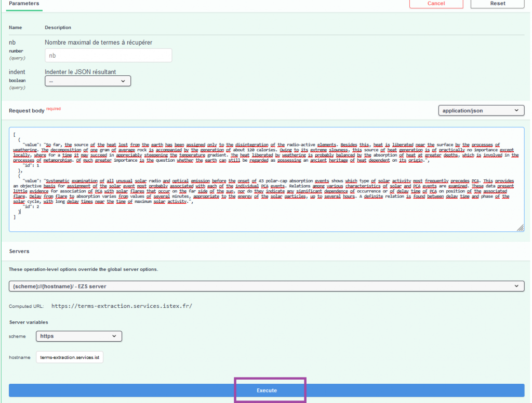
Task: Click the Description column header
Action: tap(58, 28)
